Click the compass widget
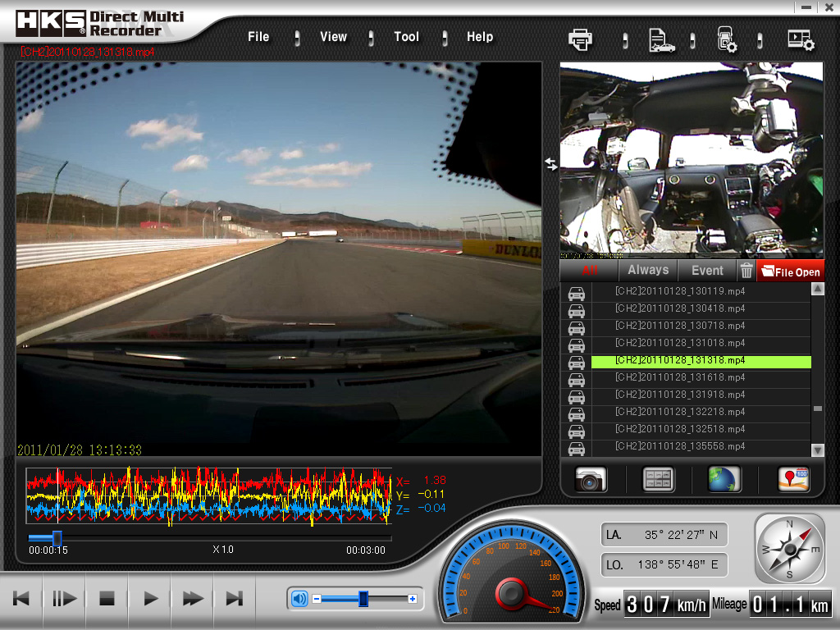 pyautogui.click(x=790, y=549)
